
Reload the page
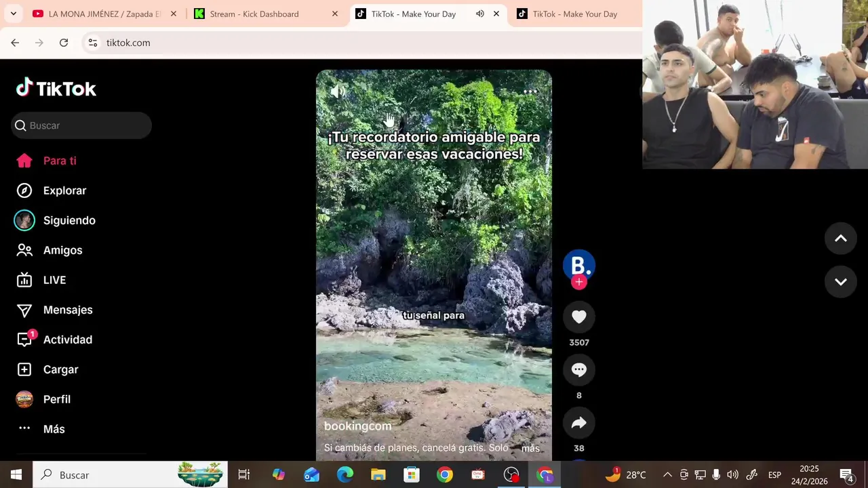click(x=64, y=43)
